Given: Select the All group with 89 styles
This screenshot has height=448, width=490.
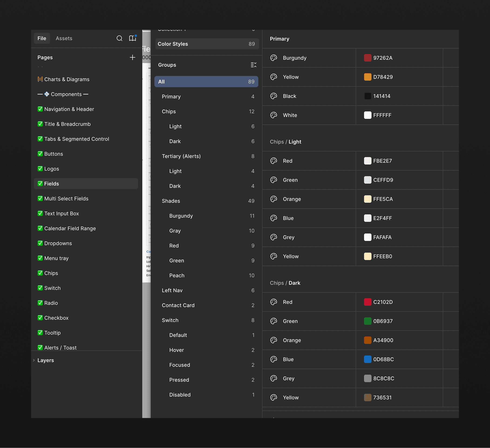Looking at the screenshot, I should [206, 82].
